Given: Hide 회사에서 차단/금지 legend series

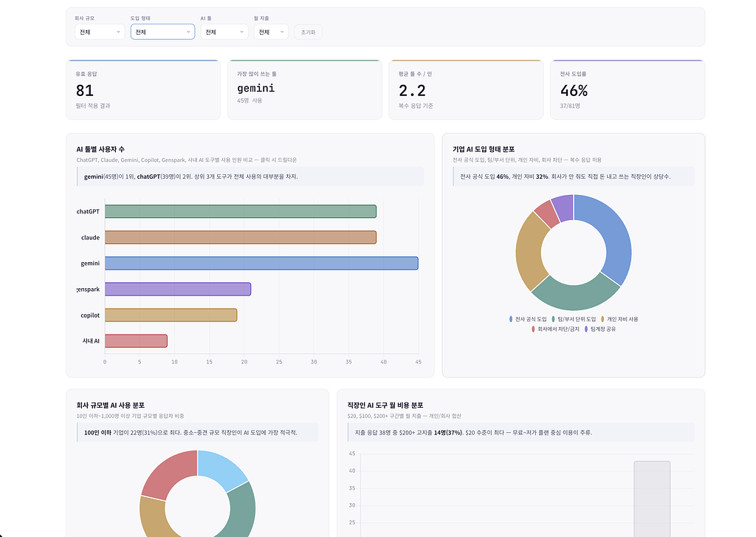Looking at the screenshot, I should 555,329.
